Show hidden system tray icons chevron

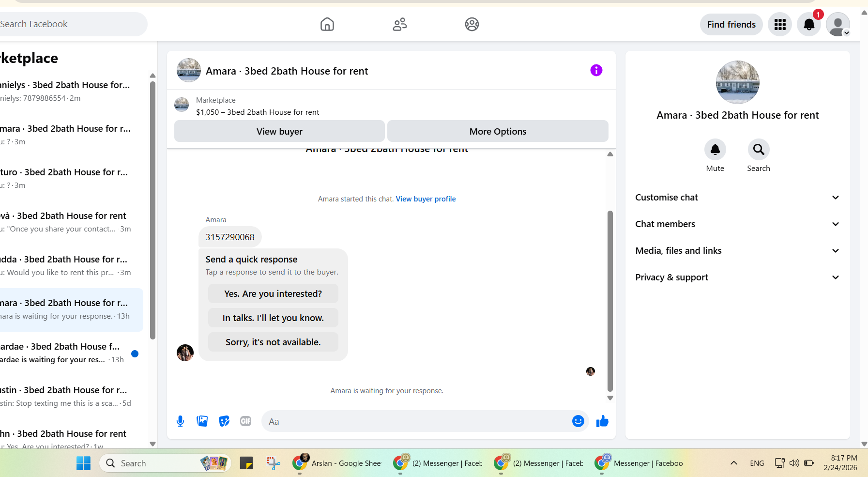point(734,463)
